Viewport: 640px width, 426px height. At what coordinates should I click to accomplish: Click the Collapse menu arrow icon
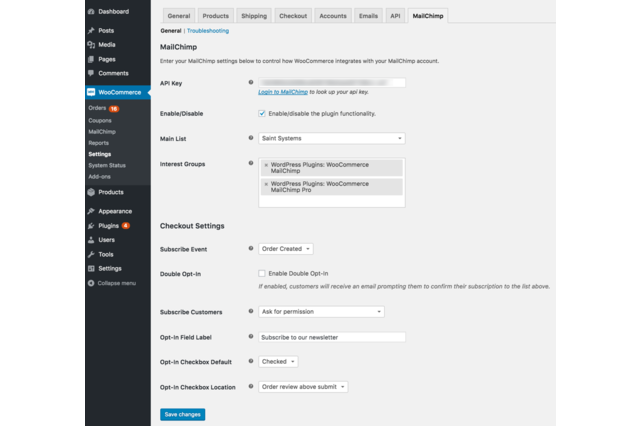[91, 283]
